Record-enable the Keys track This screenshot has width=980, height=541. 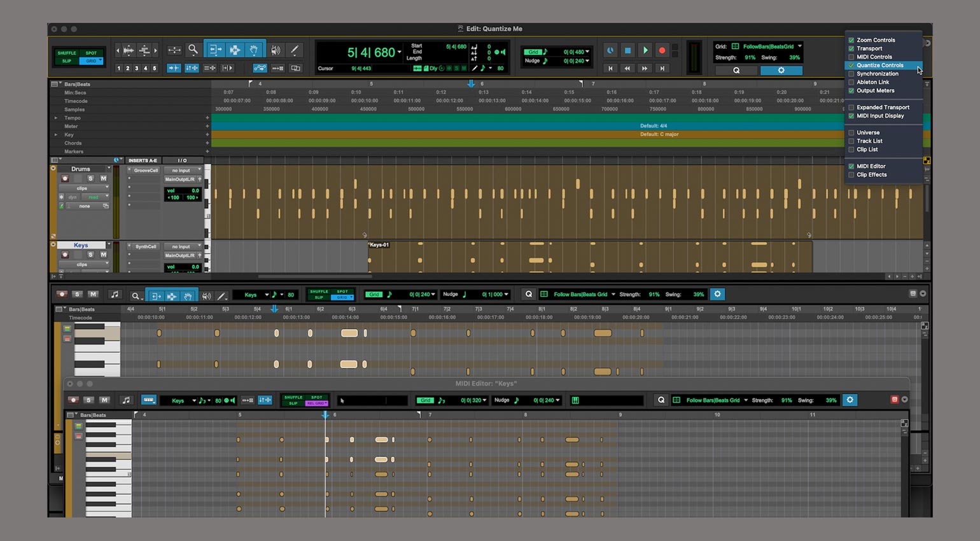(x=65, y=255)
